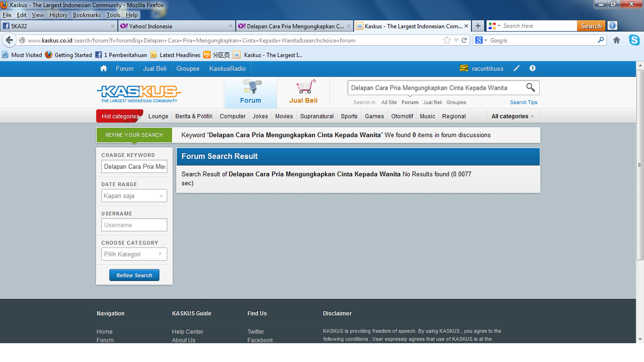This screenshot has width=644, height=362.
Task: Click the Search Here toolbar field
Action: (x=538, y=26)
